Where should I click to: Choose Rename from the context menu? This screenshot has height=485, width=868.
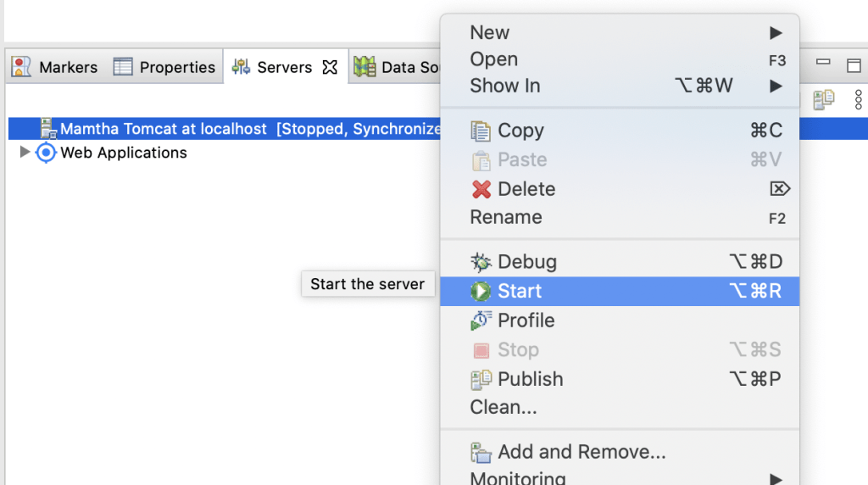point(506,218)
